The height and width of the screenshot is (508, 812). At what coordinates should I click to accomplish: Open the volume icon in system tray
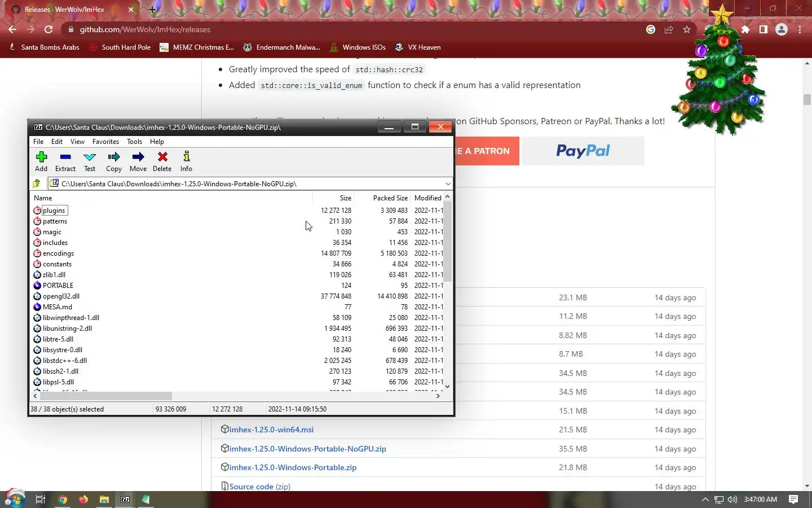(x=732, y=500)
